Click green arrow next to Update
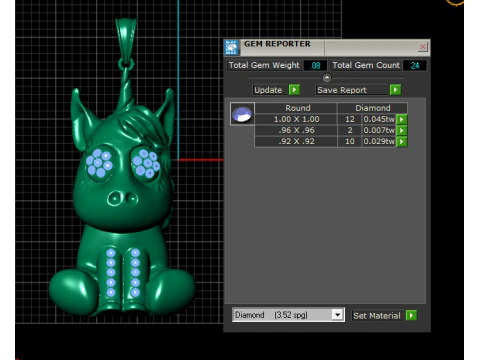This screenshot has height=360, width=480. pos(294,90)
